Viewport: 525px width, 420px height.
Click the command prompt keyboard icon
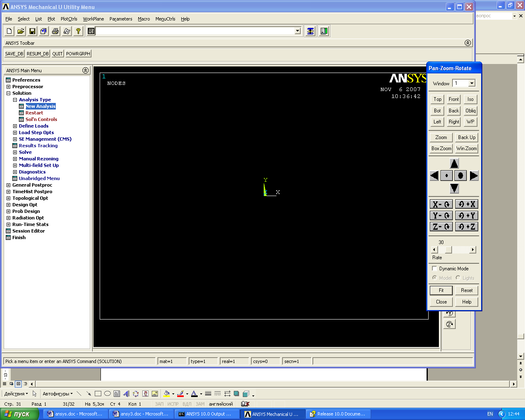click(x=91, y=31)
